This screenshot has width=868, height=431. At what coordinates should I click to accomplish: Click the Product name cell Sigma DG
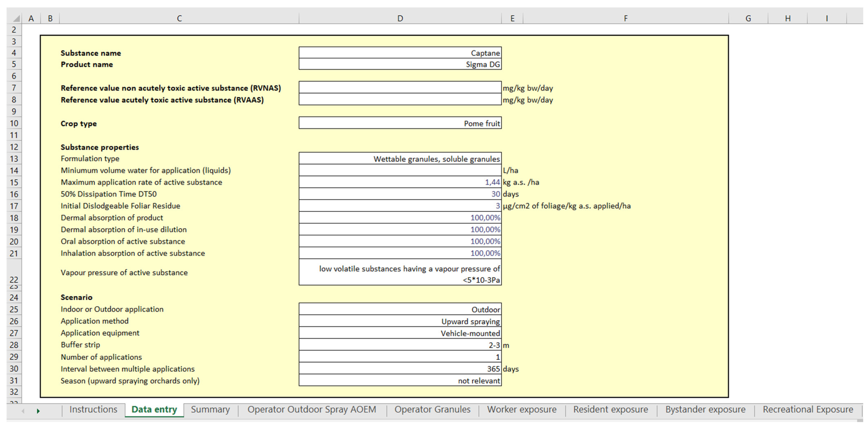tap(400, 64)
